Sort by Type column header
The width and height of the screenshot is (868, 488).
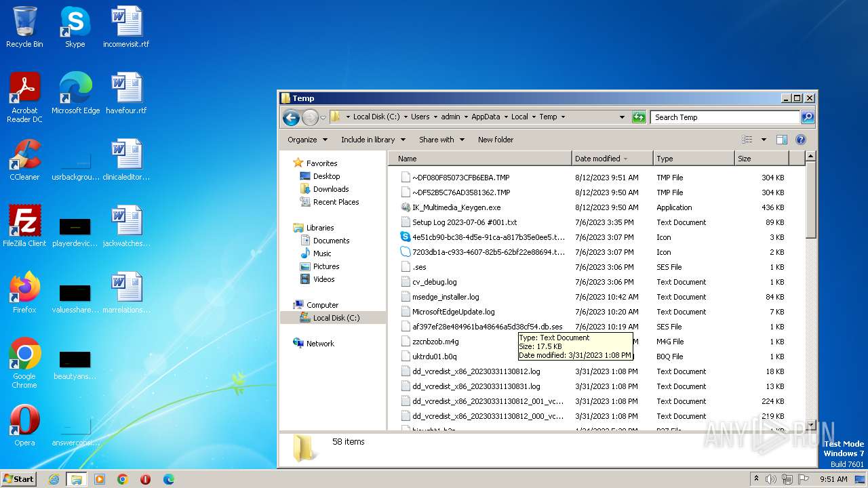(694, 159)
